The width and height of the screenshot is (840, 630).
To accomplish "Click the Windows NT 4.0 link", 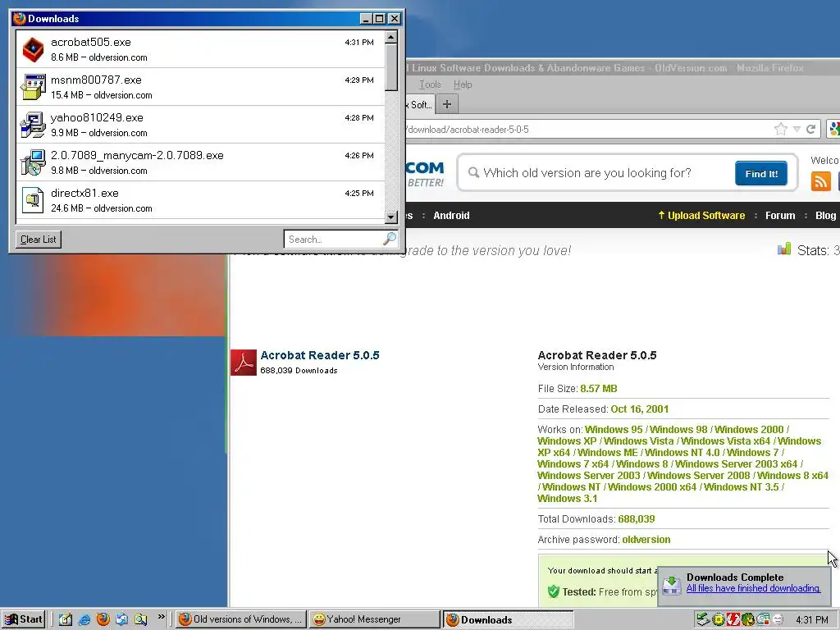I will tap(682, 453).
